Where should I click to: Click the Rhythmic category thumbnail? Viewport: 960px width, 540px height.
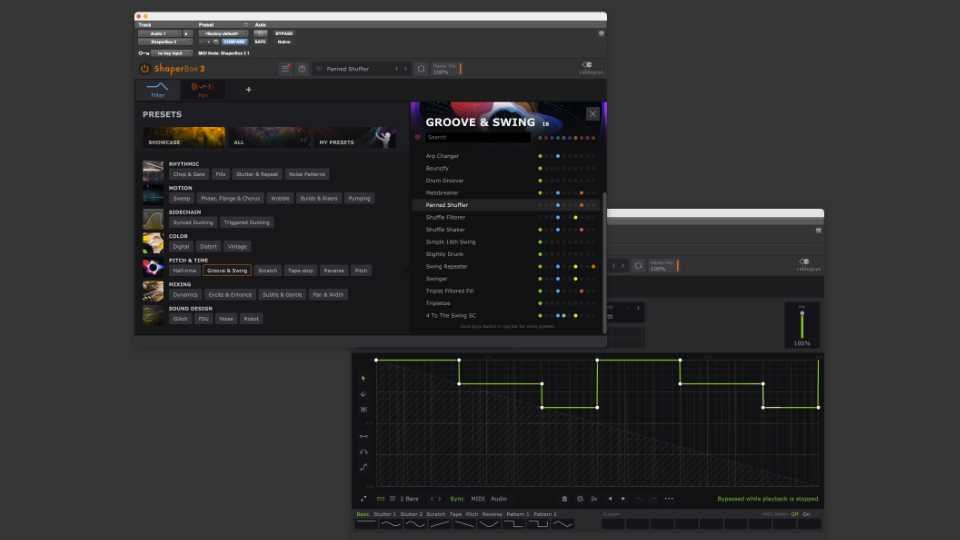coord(153,171)
